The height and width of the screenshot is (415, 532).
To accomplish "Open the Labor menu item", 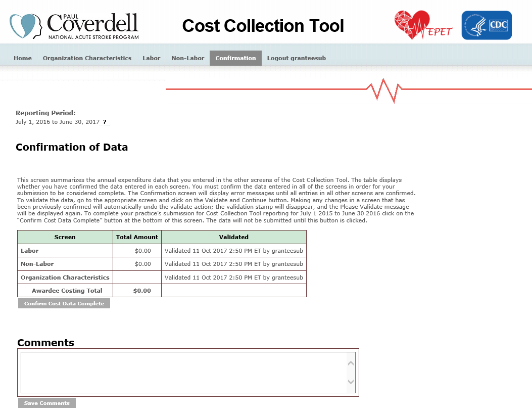I will 152,58.
